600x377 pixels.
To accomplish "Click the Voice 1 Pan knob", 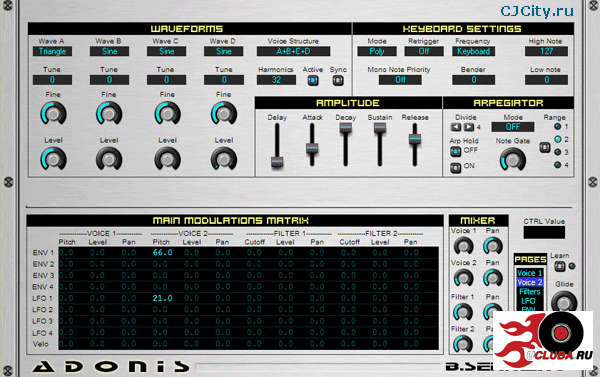I will [493, 246].
